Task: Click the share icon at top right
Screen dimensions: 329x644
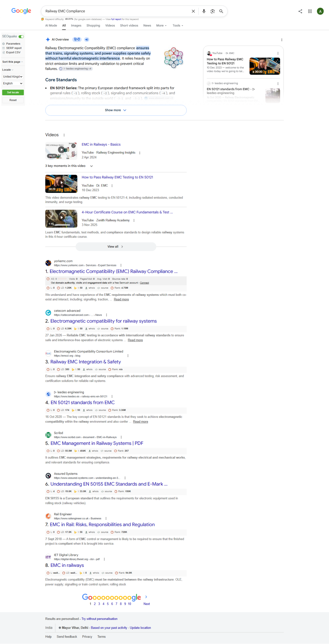Action: 300,11
